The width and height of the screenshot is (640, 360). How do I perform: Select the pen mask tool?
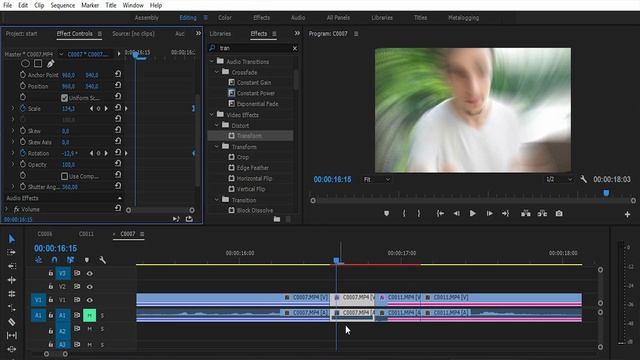pos(51,63)
